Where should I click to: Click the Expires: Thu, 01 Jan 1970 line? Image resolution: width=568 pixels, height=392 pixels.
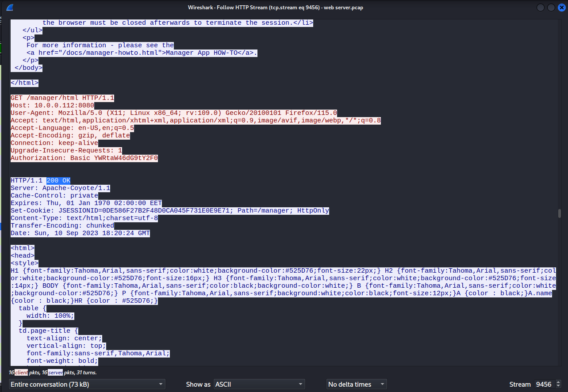pos(86,203)
